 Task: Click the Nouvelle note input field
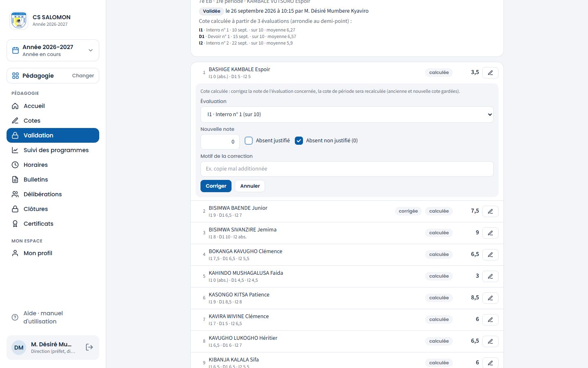(220, 142)
